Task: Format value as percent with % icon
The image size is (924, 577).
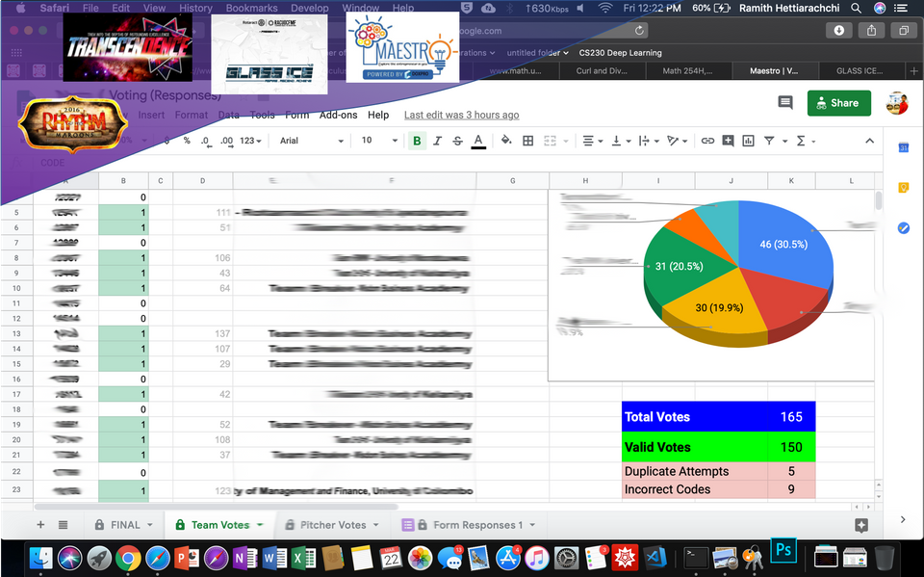Action: coord(188,141)
